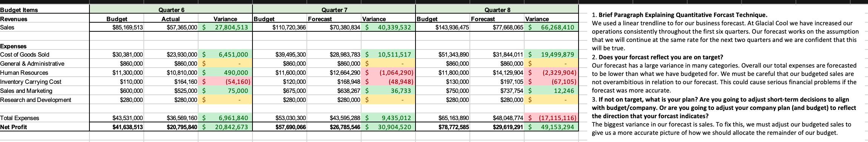
Task: Click the green variance cell 75,000
Action: [x=225, y=91]
